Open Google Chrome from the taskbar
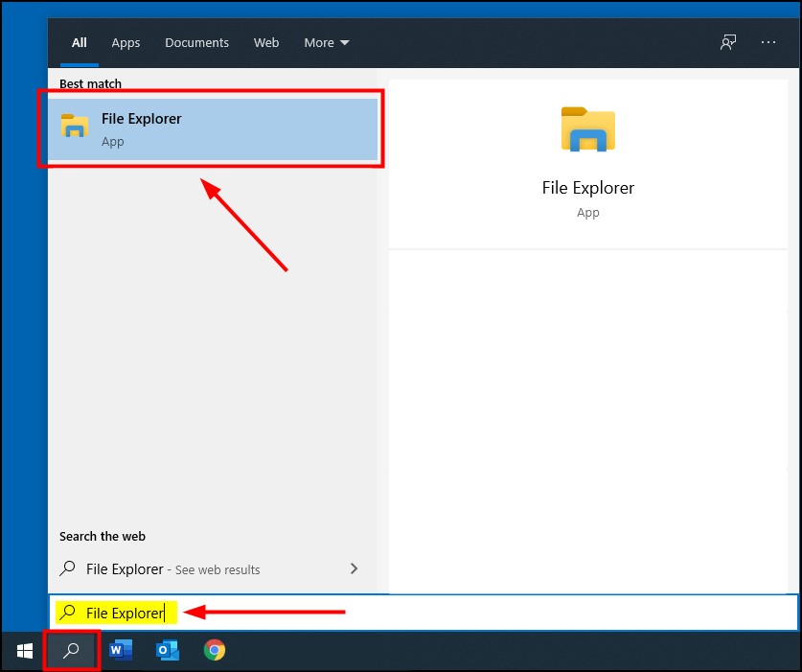Viewport: 802px width, 672px height. [214, 650]
